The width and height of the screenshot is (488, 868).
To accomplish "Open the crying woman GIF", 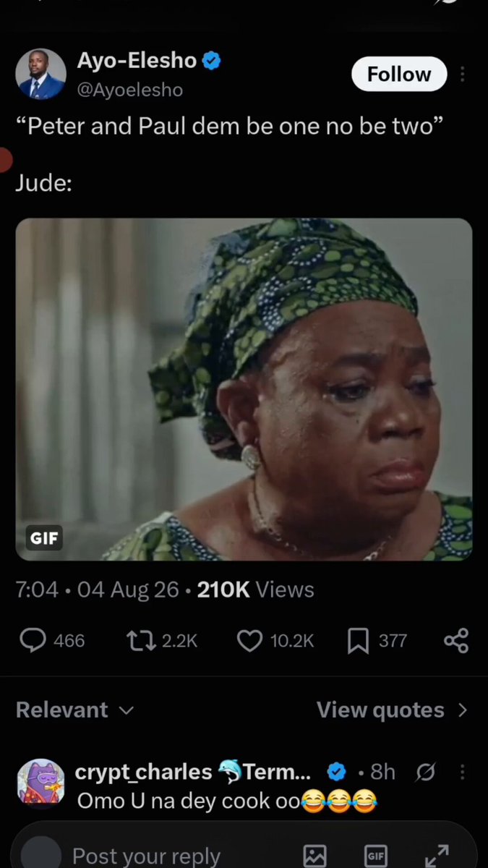I will [244, 389].
